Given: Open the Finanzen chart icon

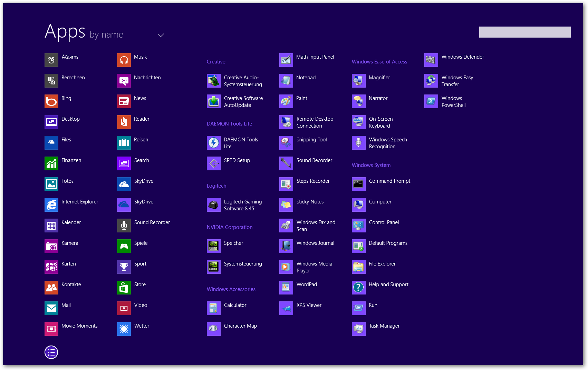Looking at the screenshot, I should [51, 163].
